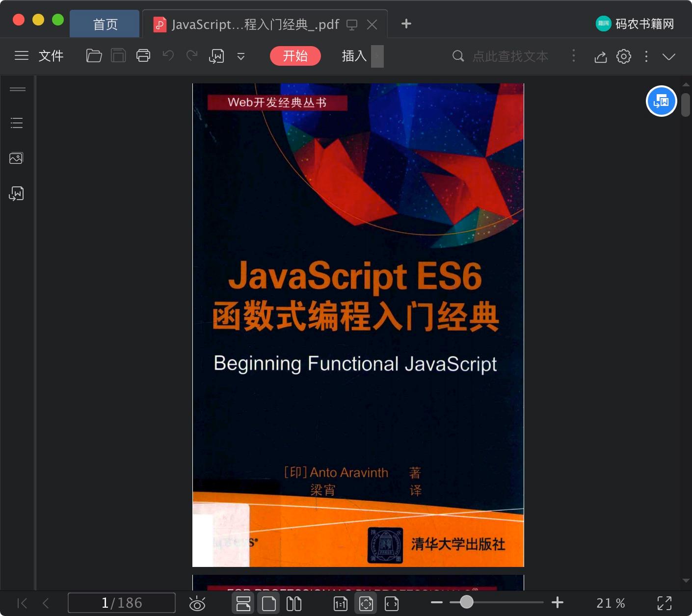Screen dimensions: 692x616
Task: Go to first page icon
Action: tap(22, 603)
